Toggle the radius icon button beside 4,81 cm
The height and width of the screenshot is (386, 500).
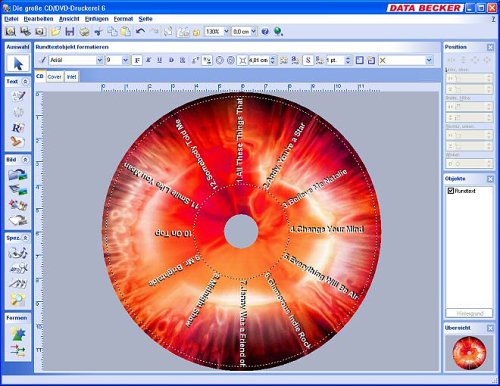(x=243, y=60)
